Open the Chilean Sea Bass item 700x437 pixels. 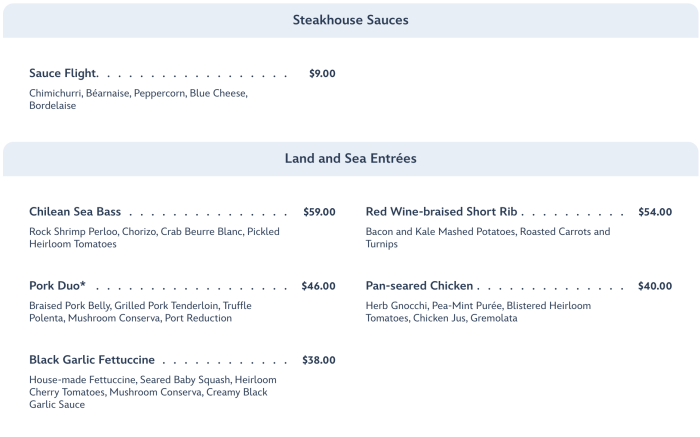(75, 212)
